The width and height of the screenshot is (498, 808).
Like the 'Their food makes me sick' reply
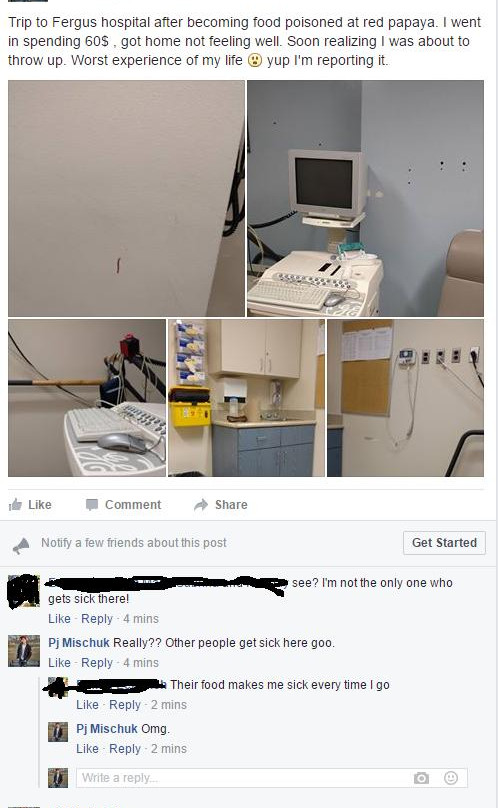pyautogui.click(x=87, y=704)
